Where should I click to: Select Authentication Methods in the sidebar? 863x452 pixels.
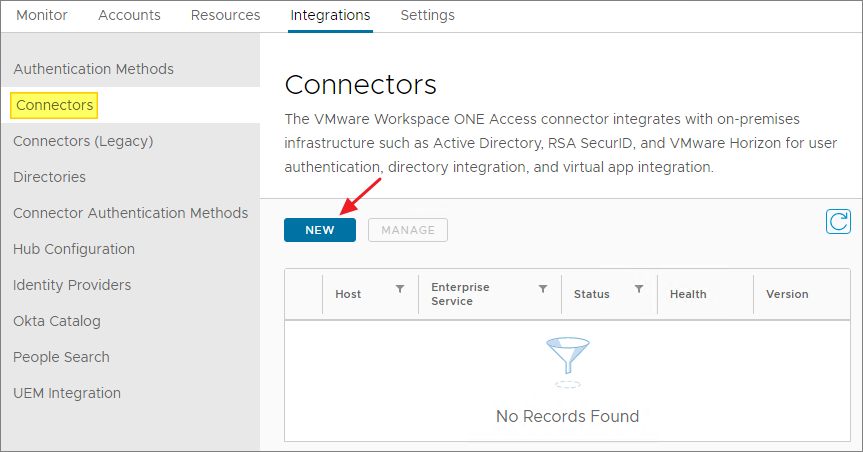93,69
